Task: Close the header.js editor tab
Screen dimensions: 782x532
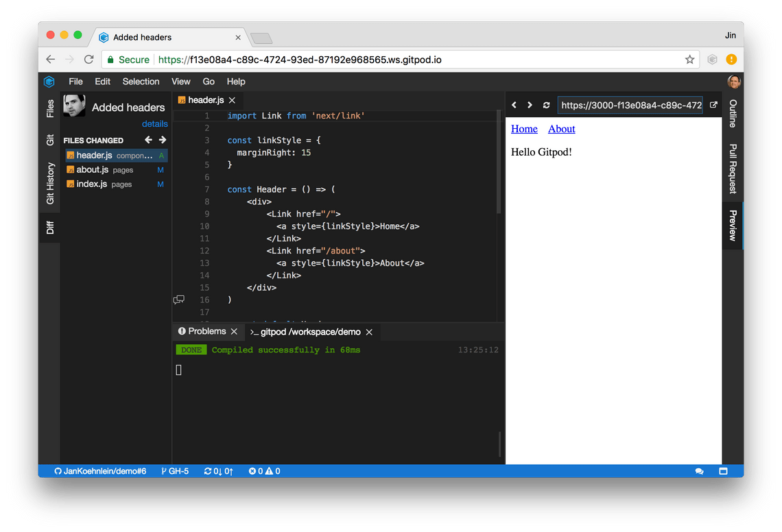Action: click(233, 100)
